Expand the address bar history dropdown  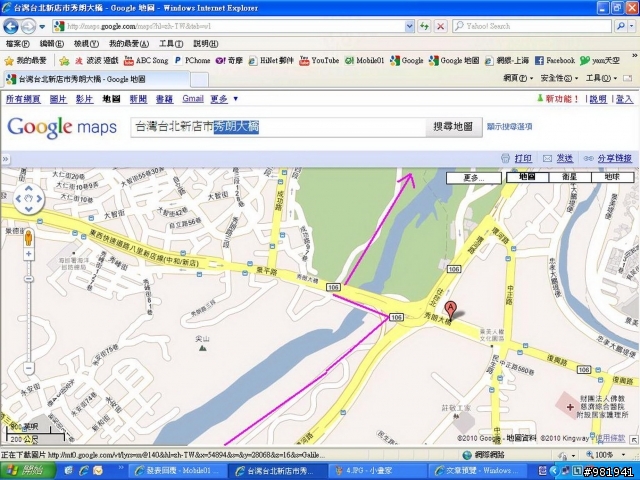click(410, 27)
